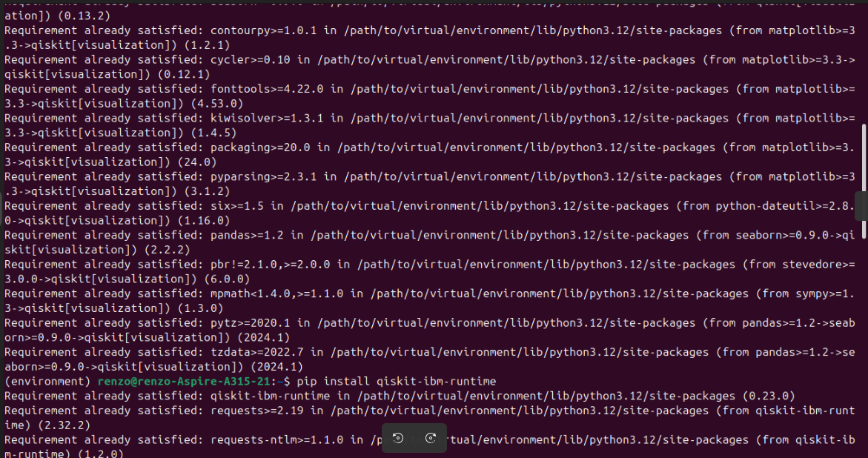Click the typed 'pip install qiskit-ibm-runtime' command
This screenshot has height=458, width=868.
pos(397,382)
